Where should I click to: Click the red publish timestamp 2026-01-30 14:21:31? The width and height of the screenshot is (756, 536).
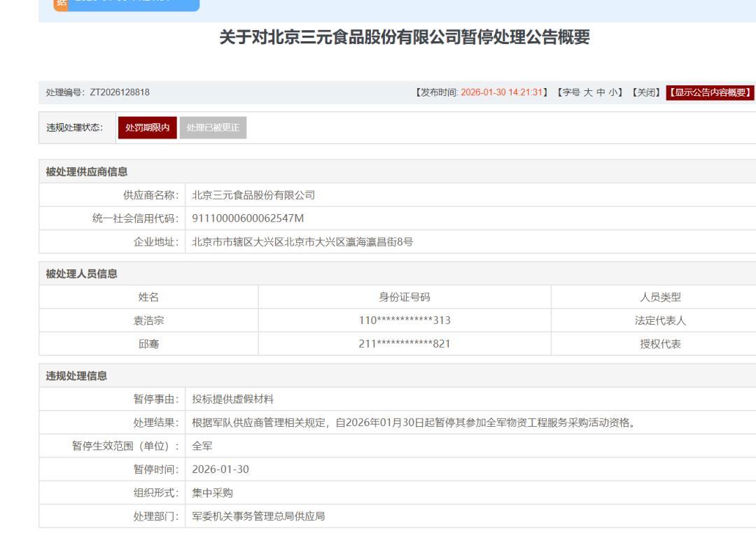pyautogui.click(x=502, y=92)
